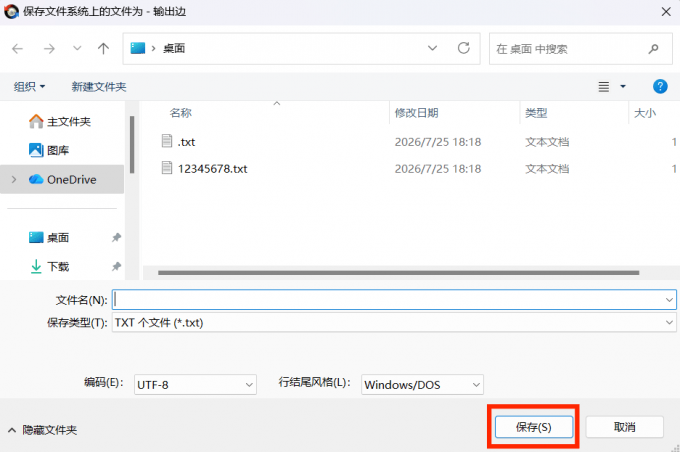Expand the address bar history dropdown
This screenshot has height=452, width=680.
[x=432, y=48]
